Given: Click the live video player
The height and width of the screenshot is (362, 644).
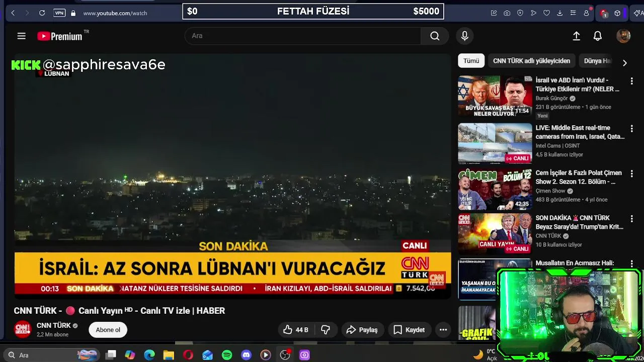Looking at the screenshot, I should tap(232, 176).
